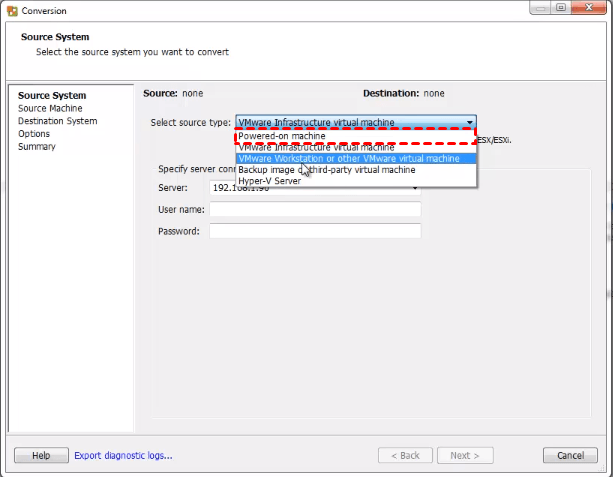This screenshot has height=477, width=613.
Task: Go to Source System step in sidebar
Action: [52, 96]
